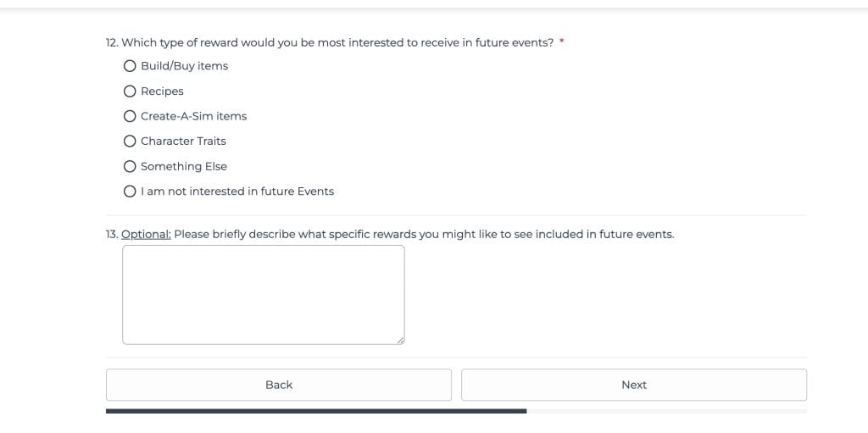Image resolution: width=868 pixels, height=433 pixels.
Task: Click the "Something Else" label text
Action: click(x=184, y=166)
